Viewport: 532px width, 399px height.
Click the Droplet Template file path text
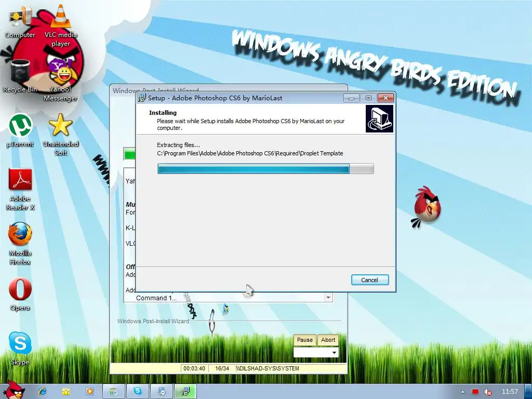click(250, 153)
